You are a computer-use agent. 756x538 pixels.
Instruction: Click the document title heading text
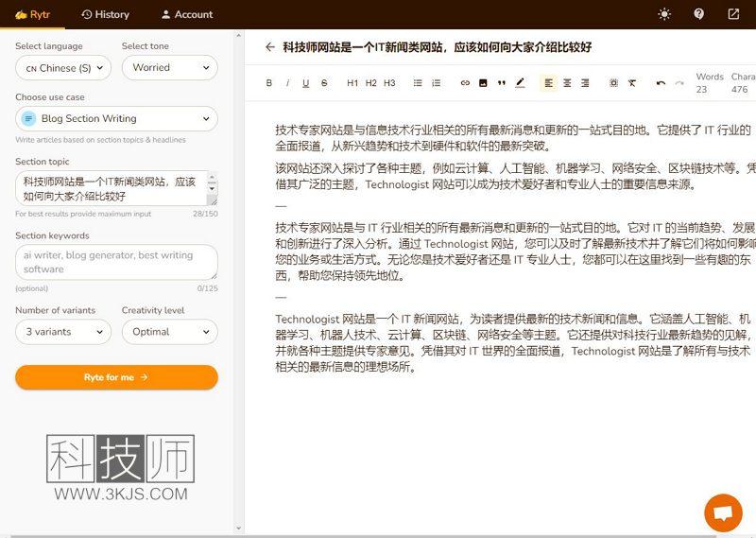coord(438,47)
